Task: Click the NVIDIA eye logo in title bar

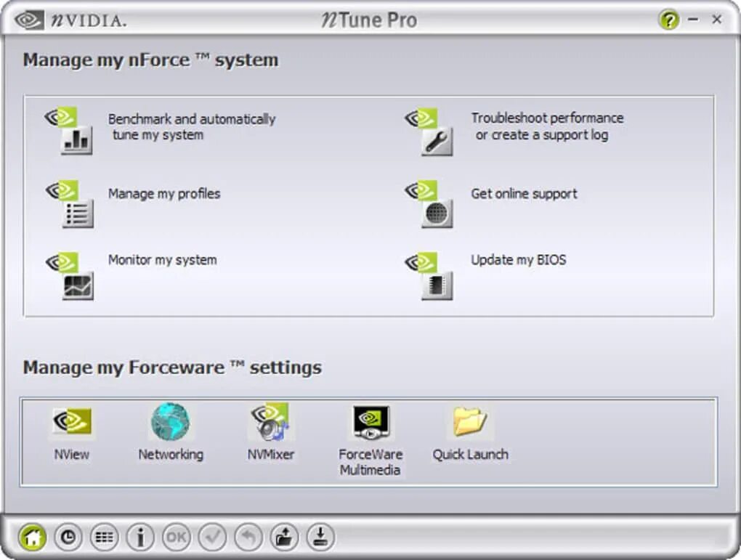Action: tap(29, 20)
